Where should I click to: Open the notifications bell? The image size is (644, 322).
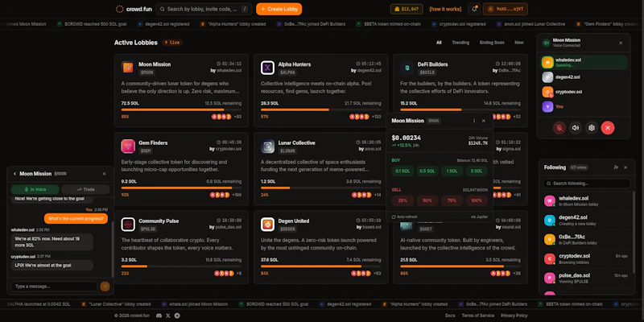coord(474,9)
